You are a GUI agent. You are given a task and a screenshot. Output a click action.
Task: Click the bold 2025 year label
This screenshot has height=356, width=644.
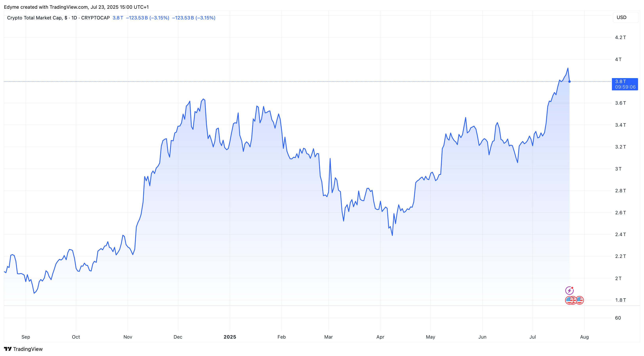(x=230, y=337)
